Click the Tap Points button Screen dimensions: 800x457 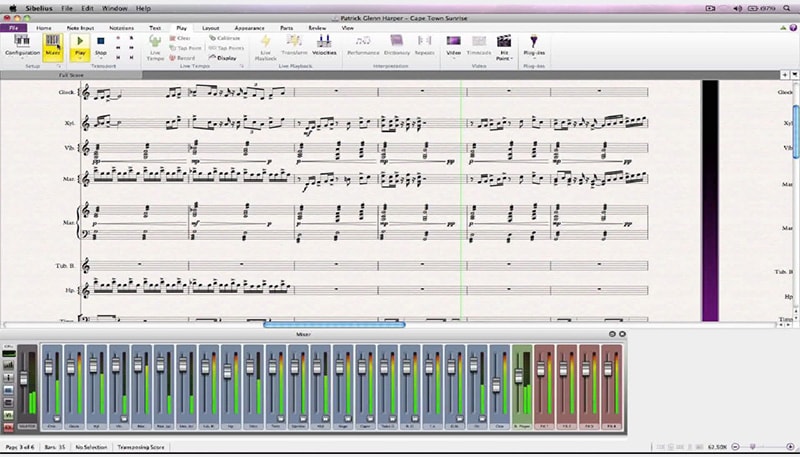pyautogui.click(x=227, y=48)
